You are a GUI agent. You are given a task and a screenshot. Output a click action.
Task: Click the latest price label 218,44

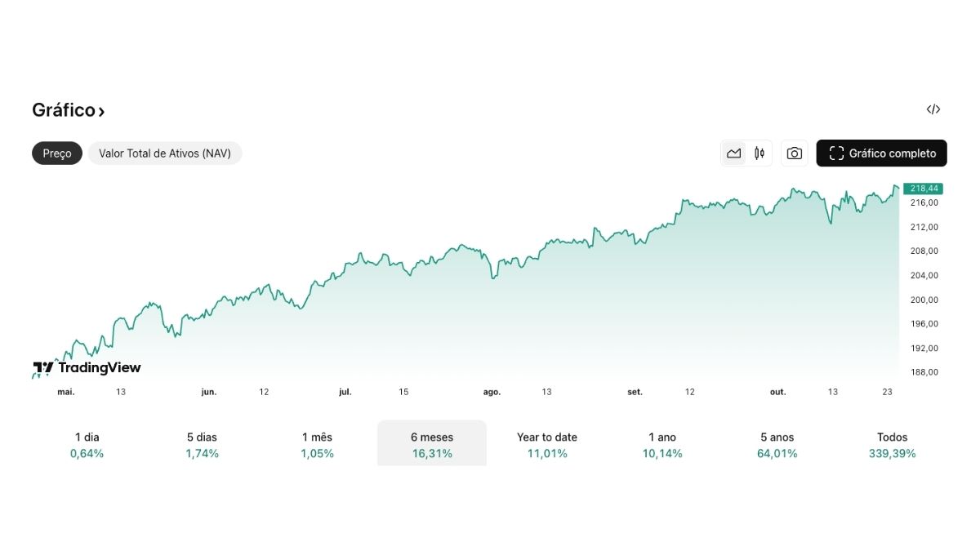click(x=924, y=187)
